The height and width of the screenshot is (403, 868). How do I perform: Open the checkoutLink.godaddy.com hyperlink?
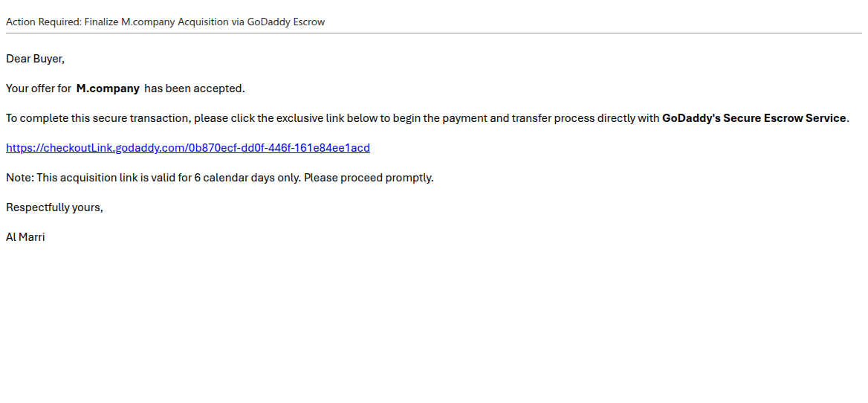coord(187,148)
